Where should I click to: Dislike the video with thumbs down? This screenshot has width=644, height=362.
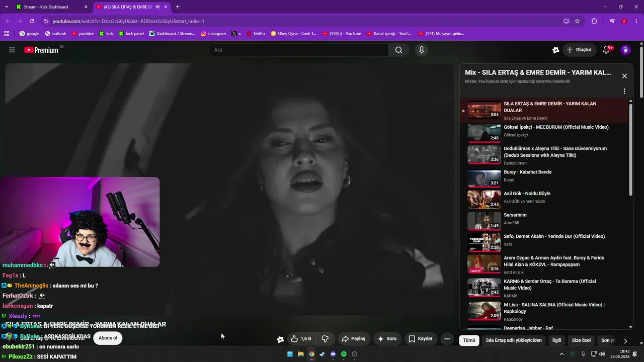[325, 339]
